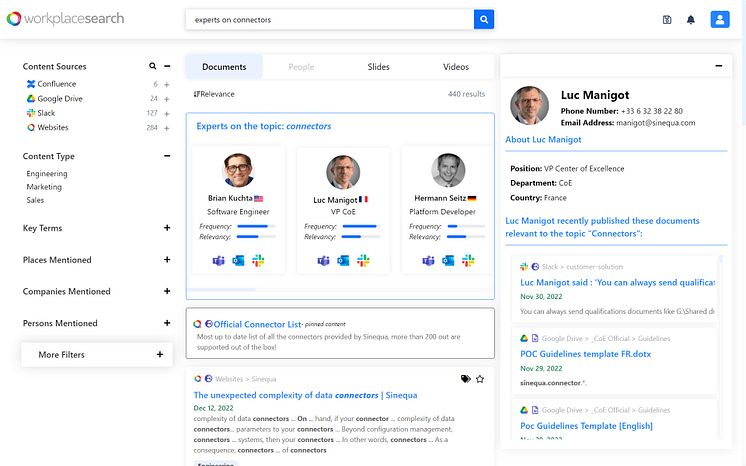Open The unexpected complexity of data connectors
Viewport: 746px width, 466px height.
pos(305,395)
